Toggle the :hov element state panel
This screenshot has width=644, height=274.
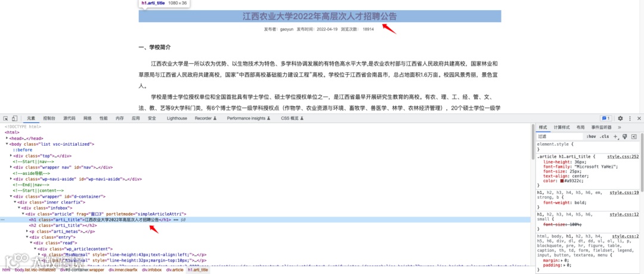[x=591, y=136]
